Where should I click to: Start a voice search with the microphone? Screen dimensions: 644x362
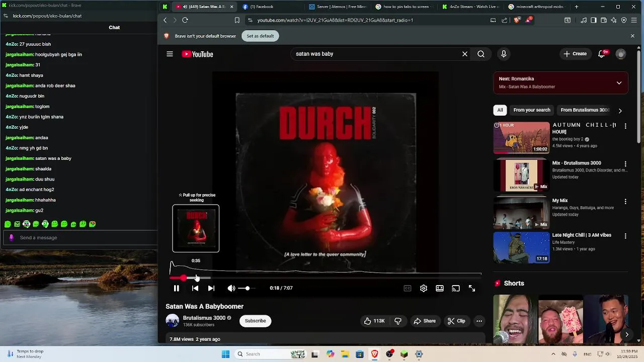[x=504, y=54]
